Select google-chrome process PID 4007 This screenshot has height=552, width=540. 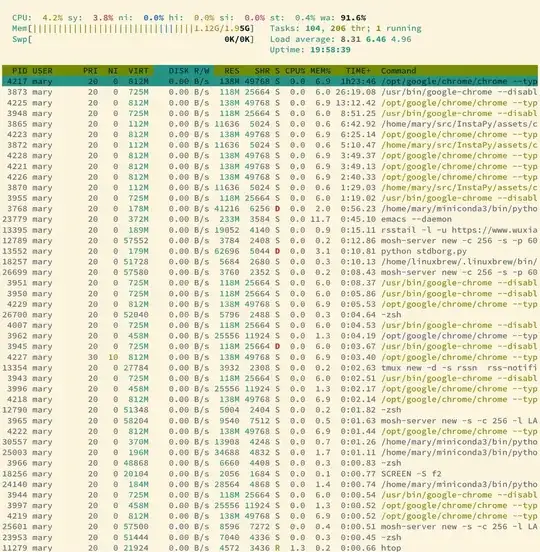tap(270, 325)
